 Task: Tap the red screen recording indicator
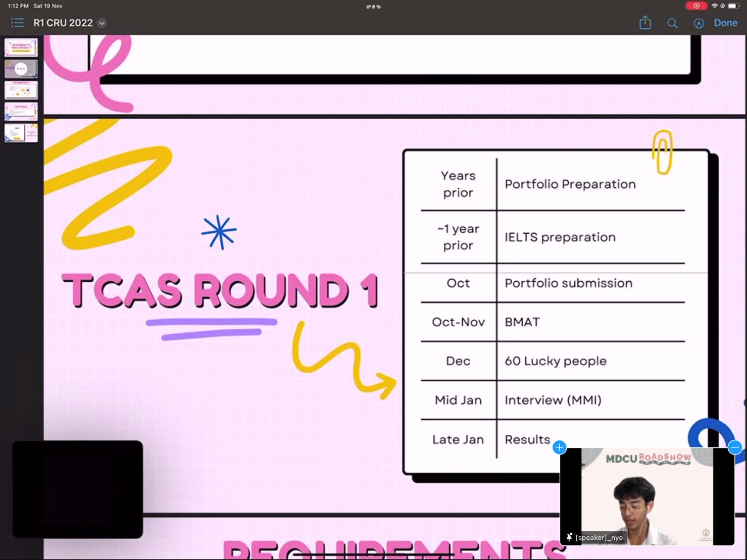696,6
